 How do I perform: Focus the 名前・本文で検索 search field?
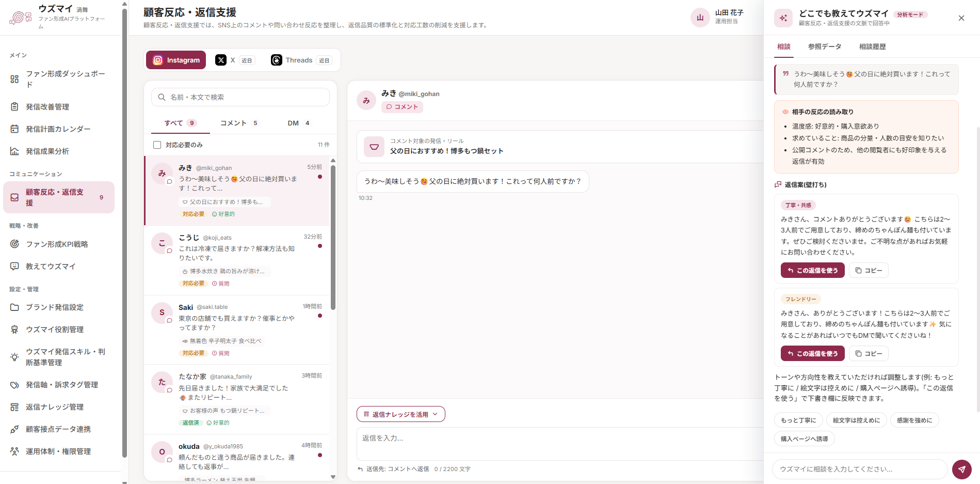[240, 97]
